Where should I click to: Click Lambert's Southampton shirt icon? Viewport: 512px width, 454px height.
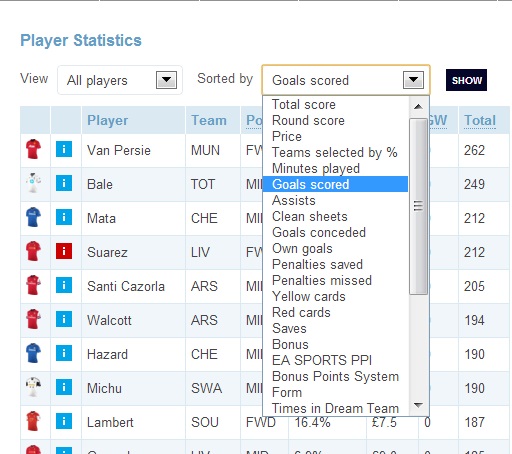point(33,421)
